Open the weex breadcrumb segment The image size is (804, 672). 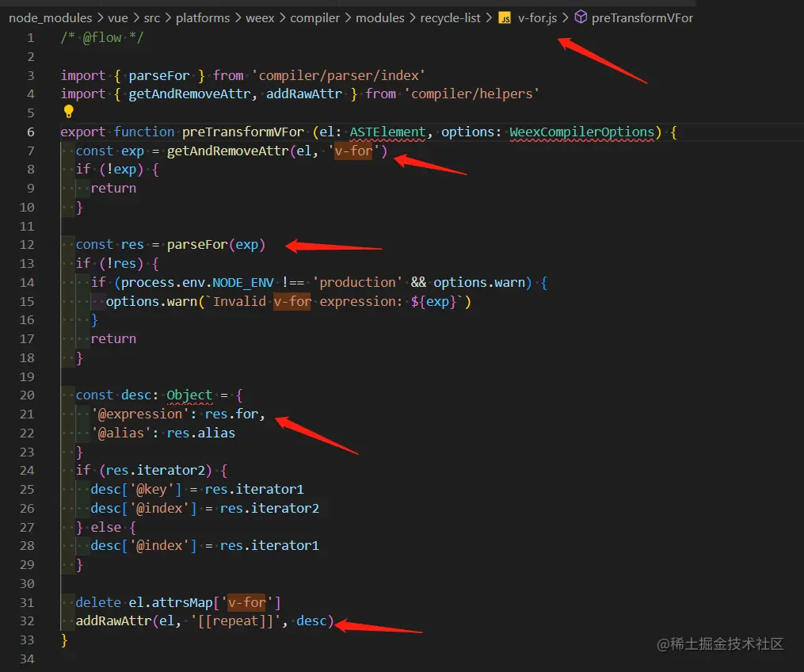click(260, 18)
